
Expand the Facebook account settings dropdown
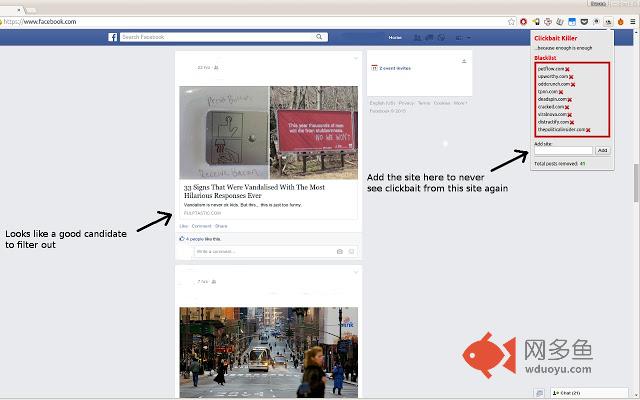pyautogui.click(x=469, y=38)
